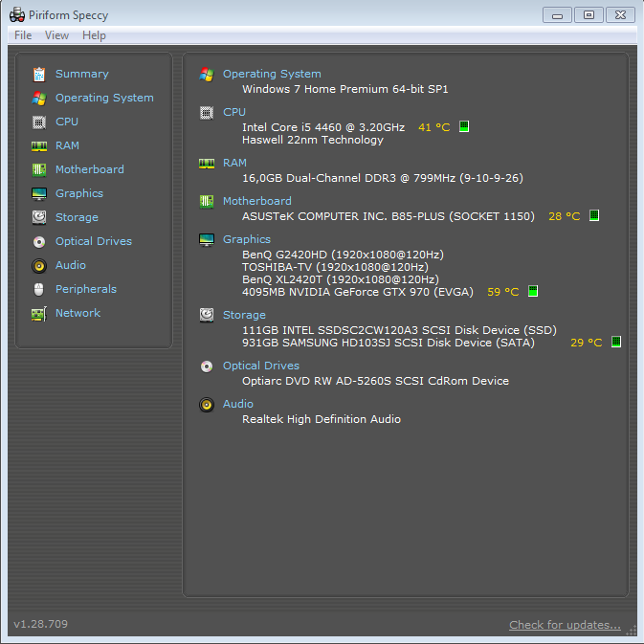Image resolution: width=644 pixels, height=644 pixels.
Task: Click the CPU chip icon in main panel
Action: (x=207, y=113)
